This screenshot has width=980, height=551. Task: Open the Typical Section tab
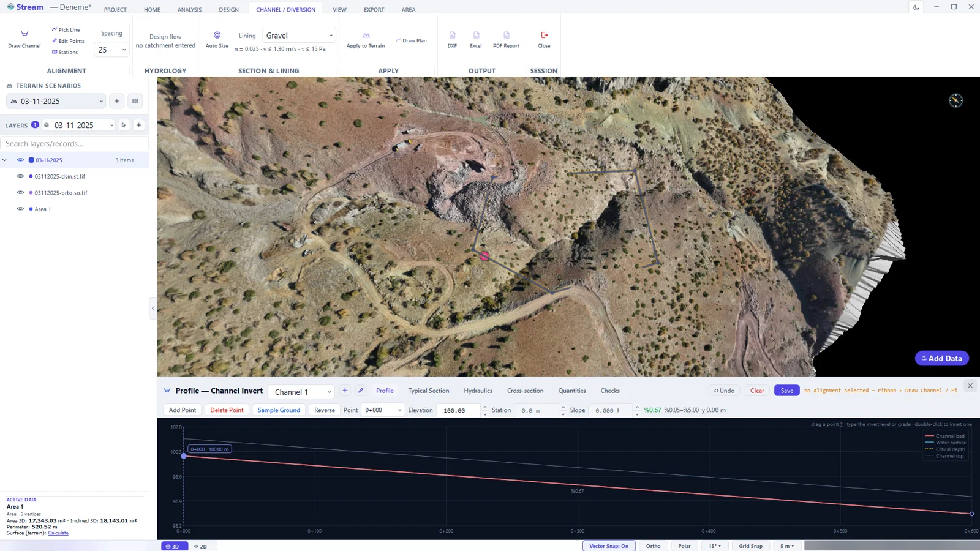[429, 391]
